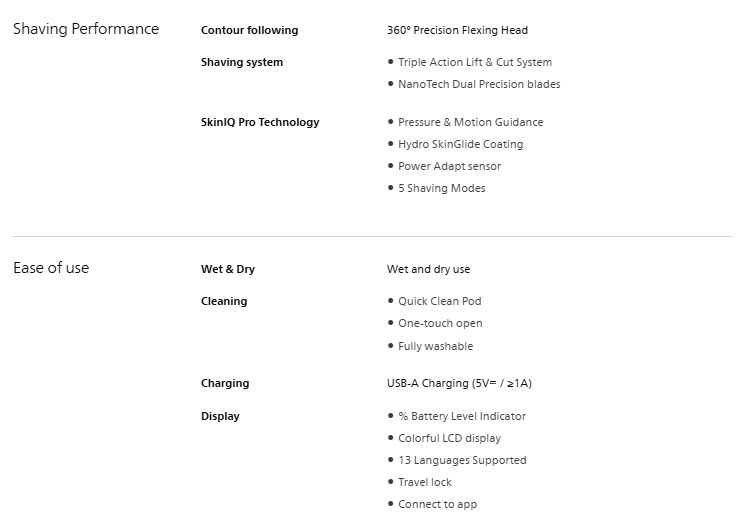Click the Wet & Dry label
This screenshot has width=736, height=520.
[x=228, y=269]
